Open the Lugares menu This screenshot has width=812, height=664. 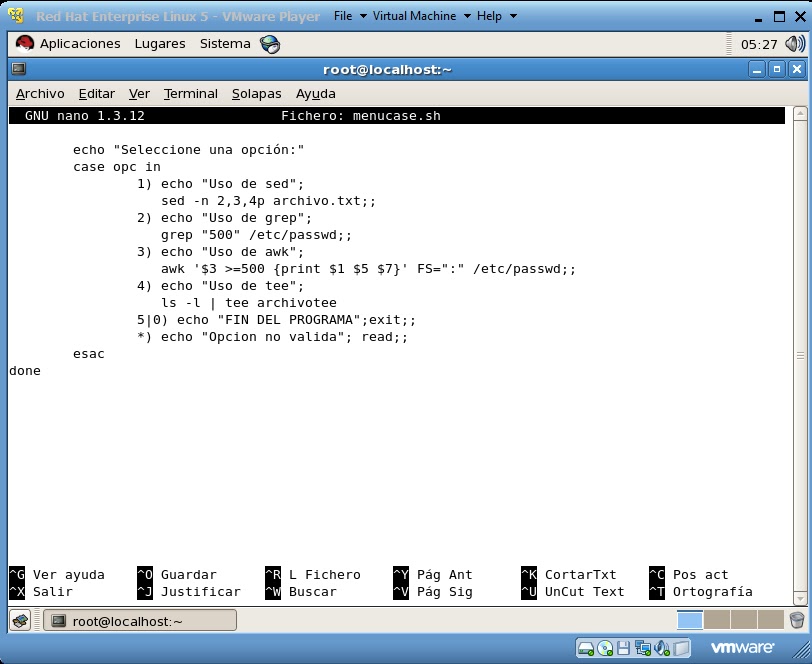coord(160,44)
